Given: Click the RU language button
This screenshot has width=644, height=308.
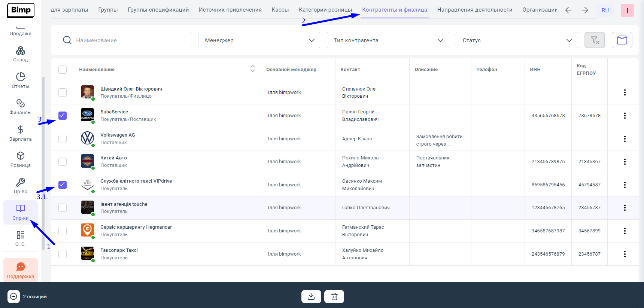Looking at the screenshot, I should (x=605, y=10).
